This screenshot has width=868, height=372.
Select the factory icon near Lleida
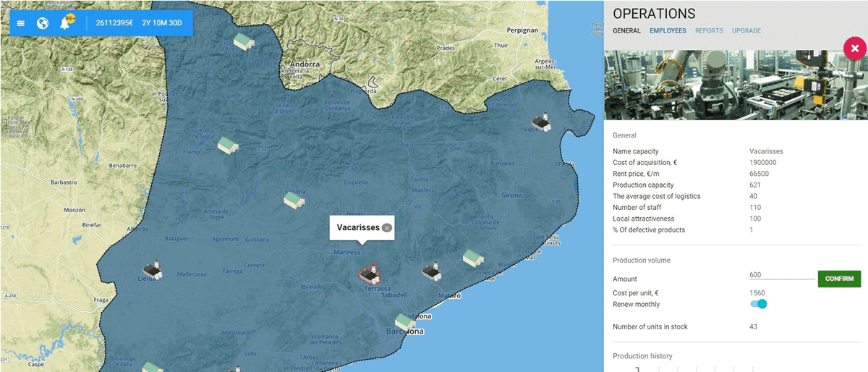coord(152,270)
